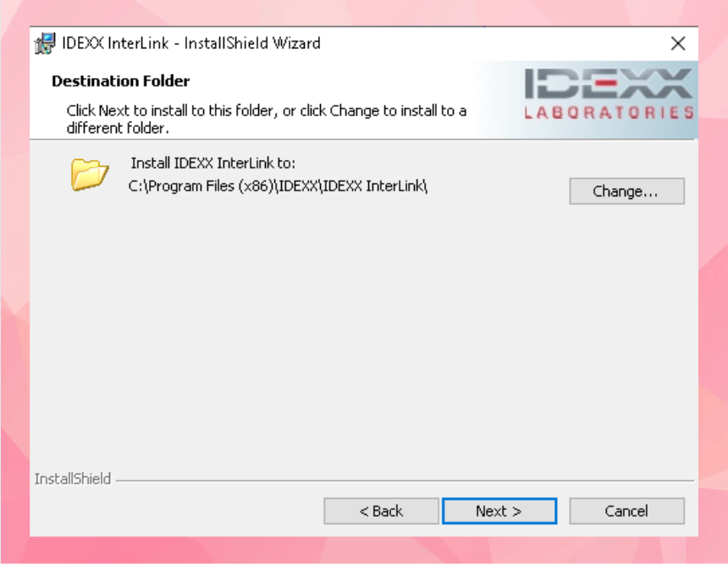The width and height of the screenshot is (728, 564).
Task: Click the yellow destination folder icon
Action: [x=90, y=174]
